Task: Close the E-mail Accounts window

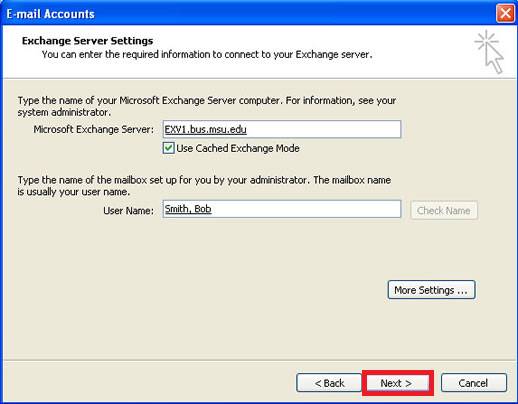Action: pos(505,14)
